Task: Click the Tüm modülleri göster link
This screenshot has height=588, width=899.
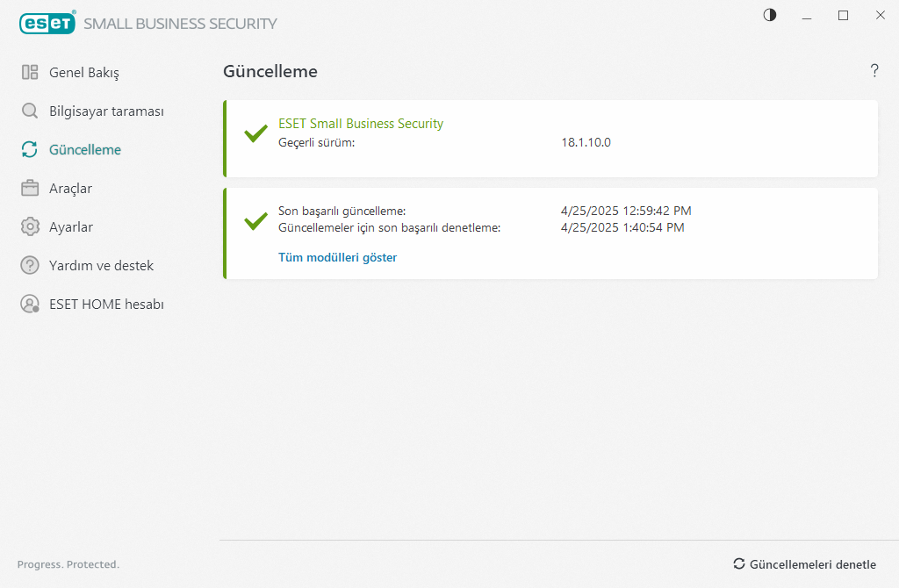Action: pos(337,257)
